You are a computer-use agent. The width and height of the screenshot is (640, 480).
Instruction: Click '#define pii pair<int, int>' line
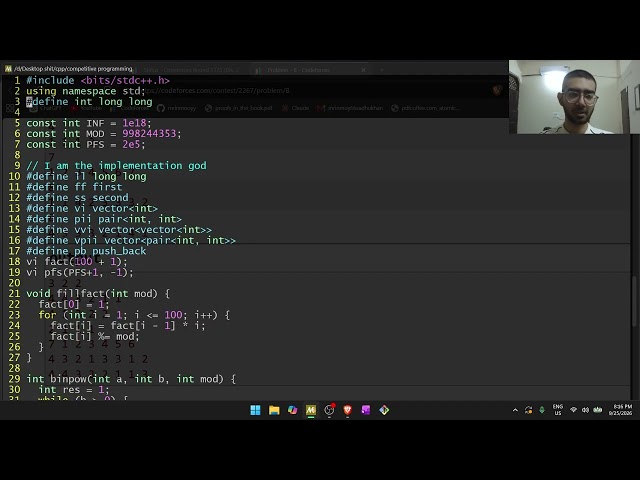point(104,219)
